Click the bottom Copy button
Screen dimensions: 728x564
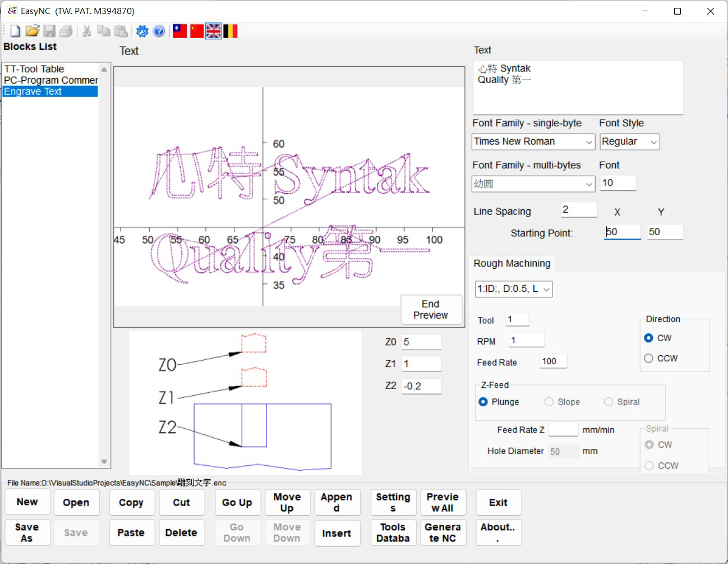click(131, 503)
